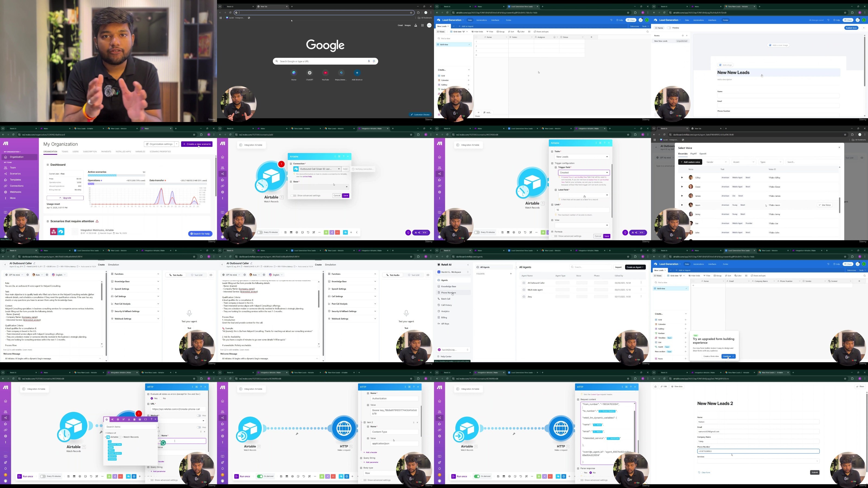The image size is (868, 488).
Task: Click Submit on New New Leads 2 form
Action: (x=814, y=473)
